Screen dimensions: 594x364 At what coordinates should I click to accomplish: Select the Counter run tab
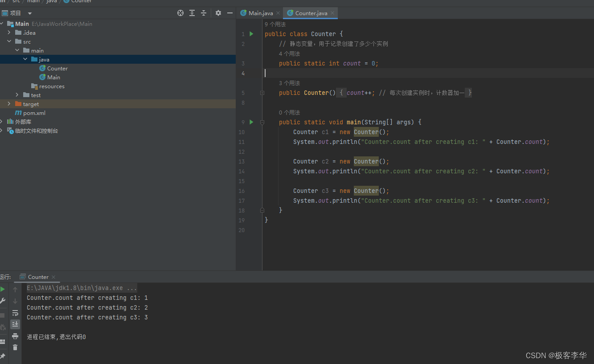(x=38, y=277)
